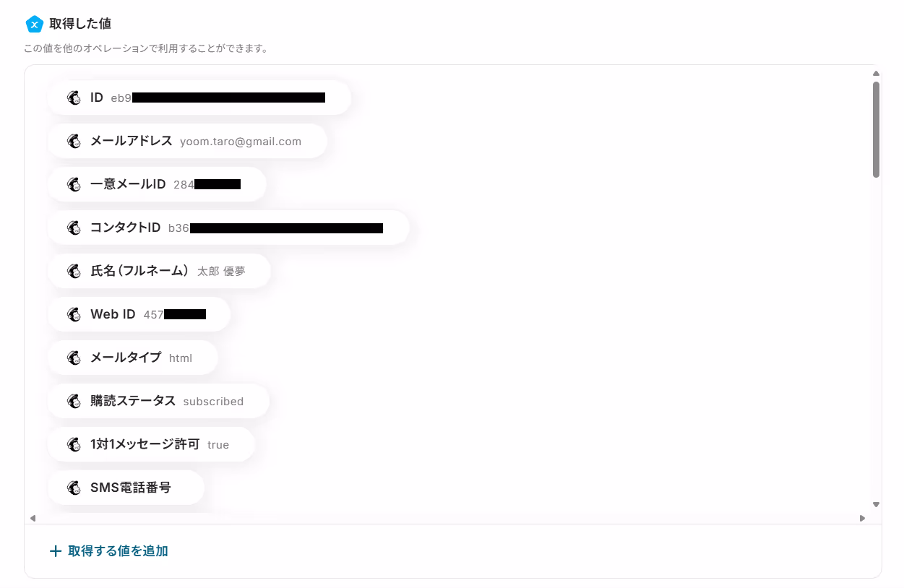Select the 購読ステータス subscribed chip
904x588 pixels.
click(158, 401)
